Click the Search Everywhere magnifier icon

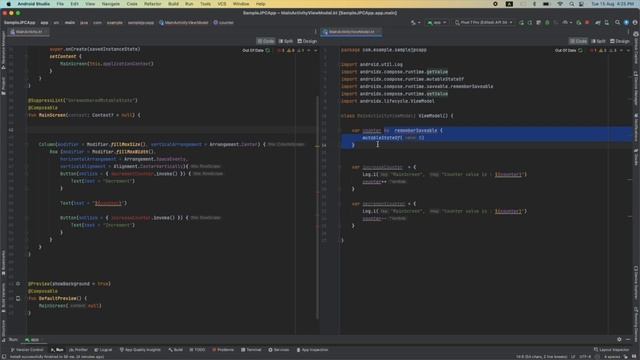pyautogui.click(x=618, y=22)
